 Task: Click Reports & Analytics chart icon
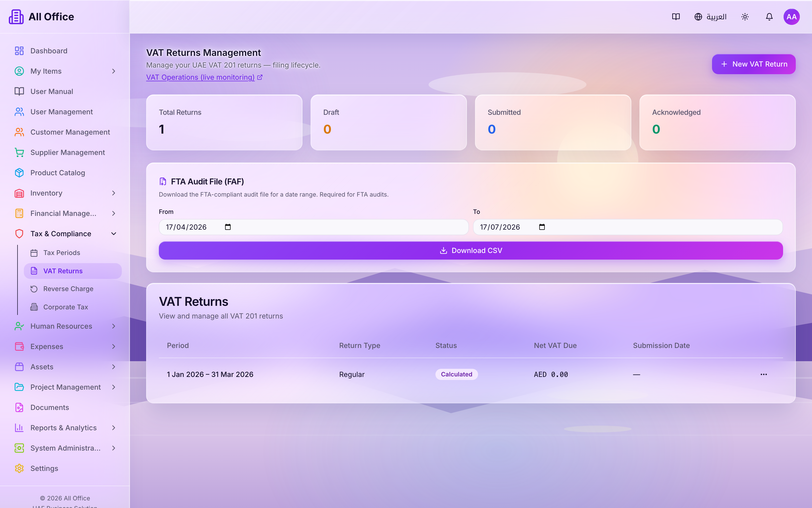coord(19,428)
